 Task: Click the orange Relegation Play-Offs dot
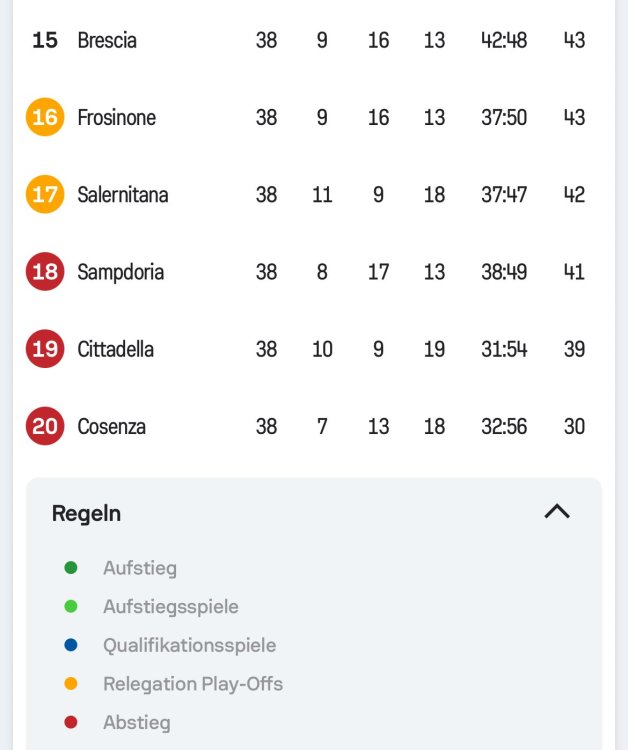(71, 684)
